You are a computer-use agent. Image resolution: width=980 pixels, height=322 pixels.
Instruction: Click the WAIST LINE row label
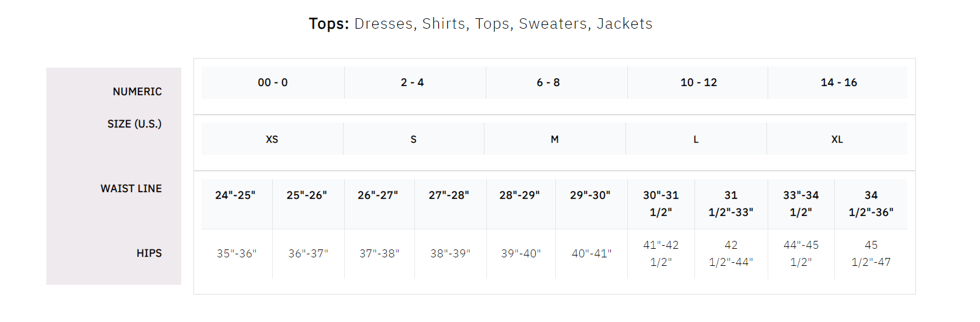tap(131, 188)
